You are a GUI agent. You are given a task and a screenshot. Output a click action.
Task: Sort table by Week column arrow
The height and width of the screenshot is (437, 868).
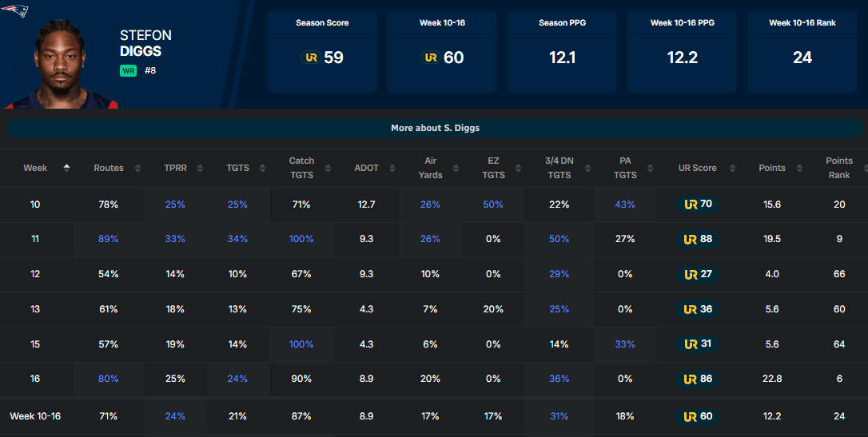66,168
